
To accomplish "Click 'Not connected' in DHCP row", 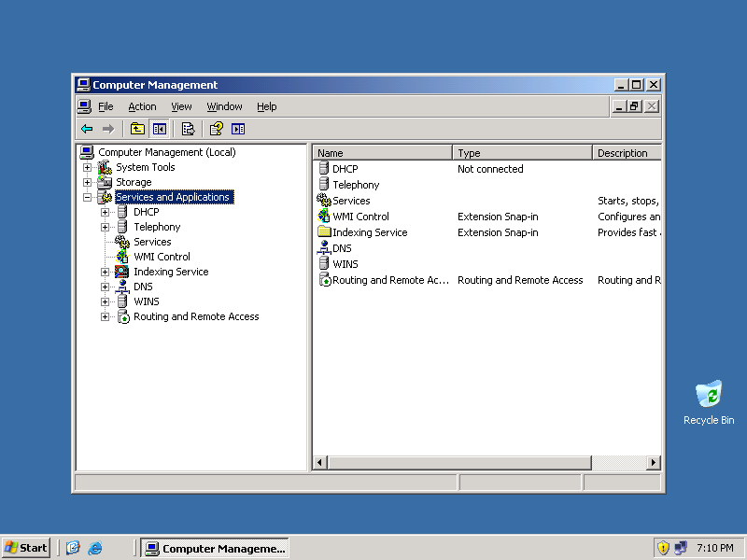I will [490, 169].
